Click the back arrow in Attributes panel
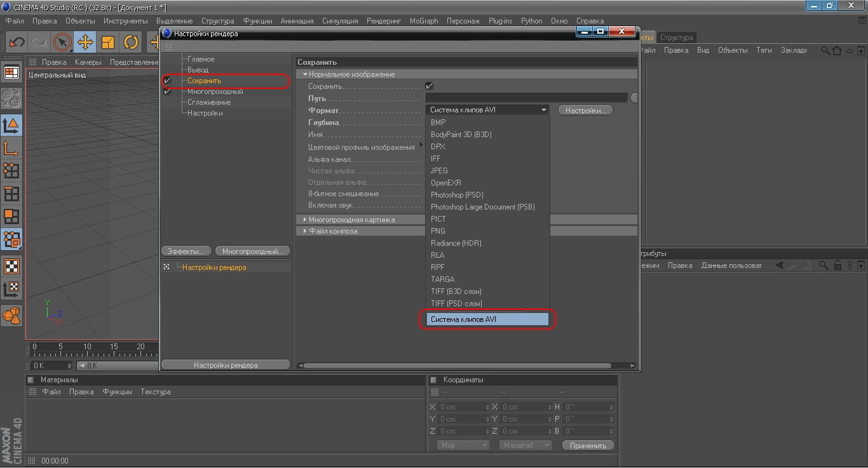The height and width of the screenshot is (468, 868). coord(780,265)
